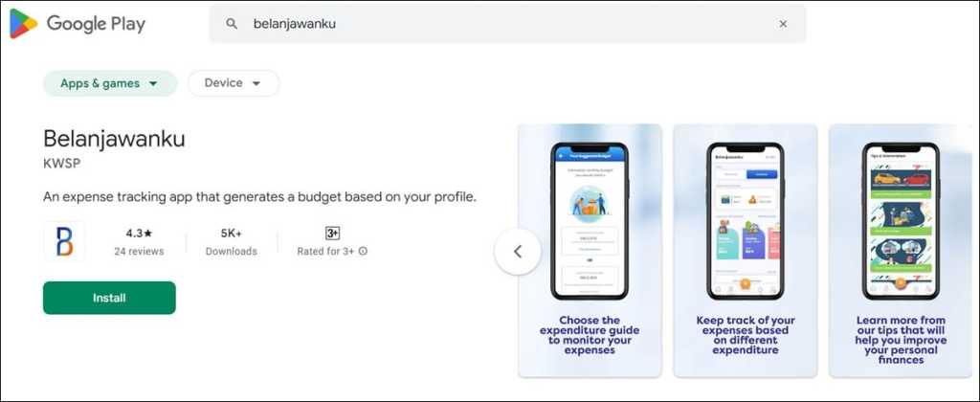
Task: View the 24 reviews
Action: 139,252
